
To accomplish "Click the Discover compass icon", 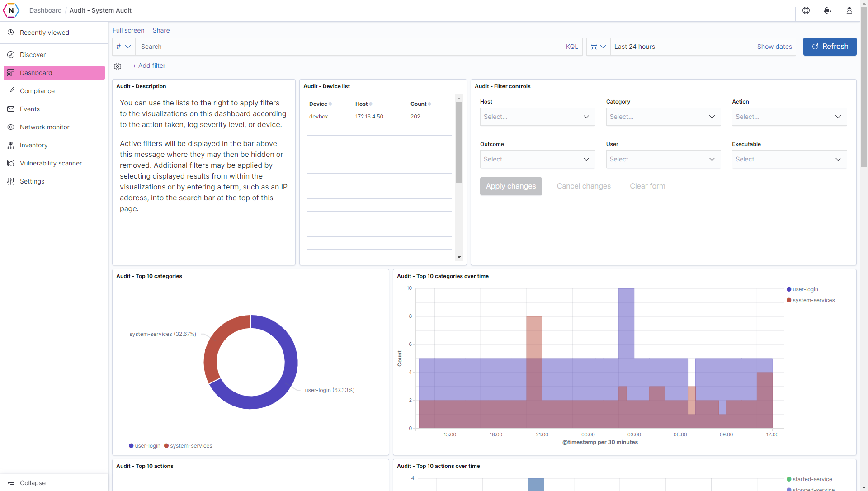I will [11, 55].
